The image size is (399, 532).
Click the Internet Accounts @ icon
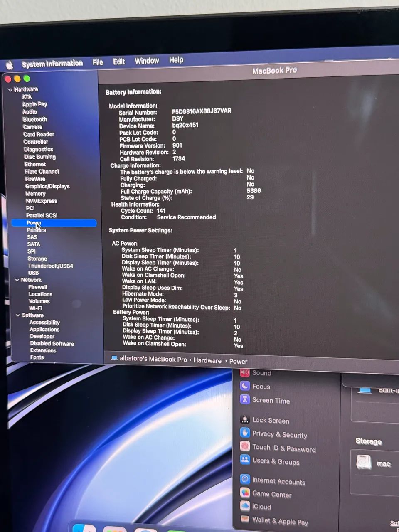coord(245,479)
